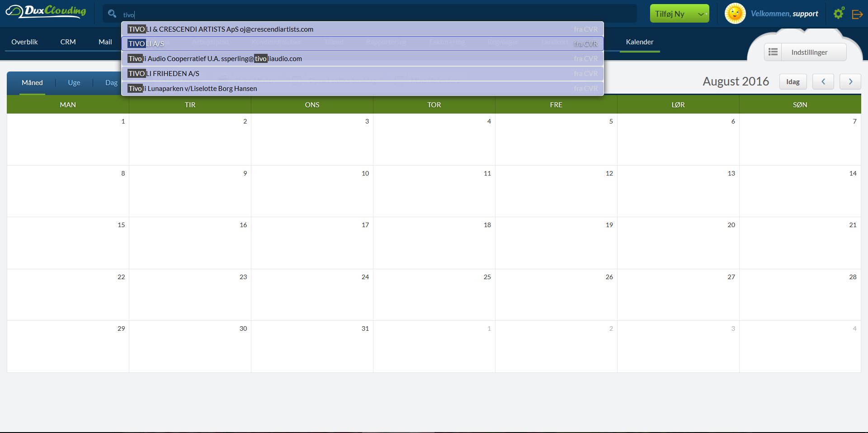
Task: Select greyed-out next-month day 4 cell
Action: 800,347
